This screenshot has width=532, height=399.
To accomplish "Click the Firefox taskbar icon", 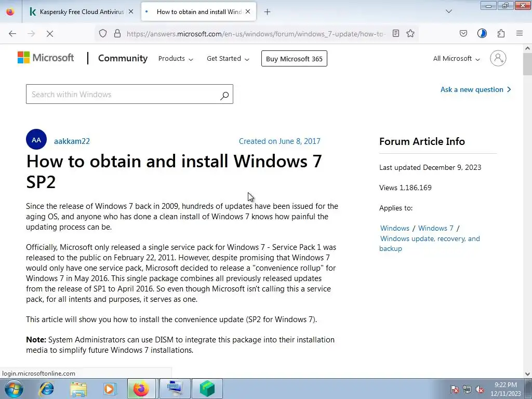I will point(141,389).
